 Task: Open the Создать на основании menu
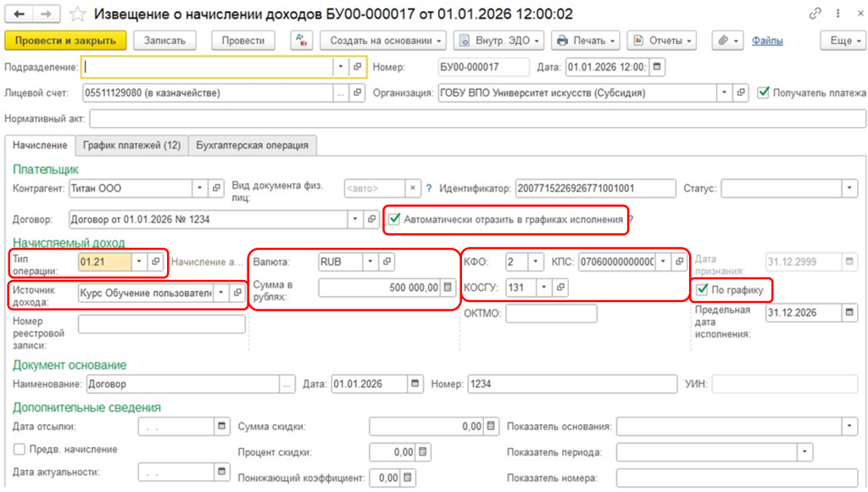[383, 41]
